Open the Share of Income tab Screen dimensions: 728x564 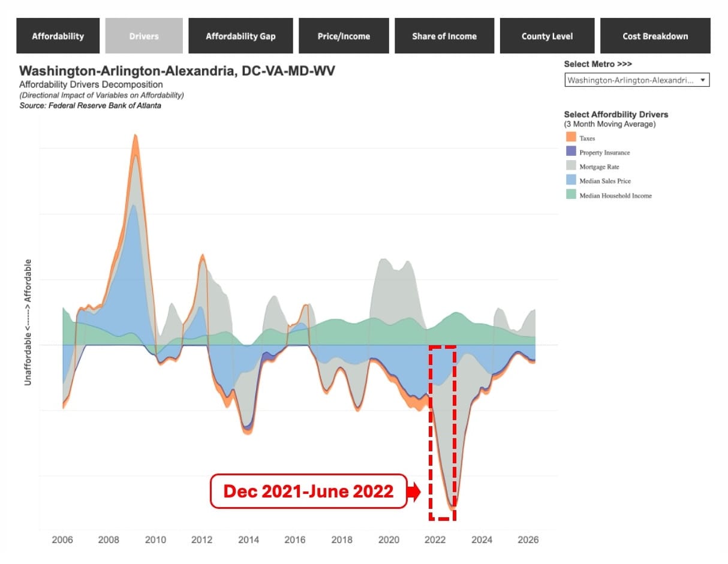(x=444, y=36)
